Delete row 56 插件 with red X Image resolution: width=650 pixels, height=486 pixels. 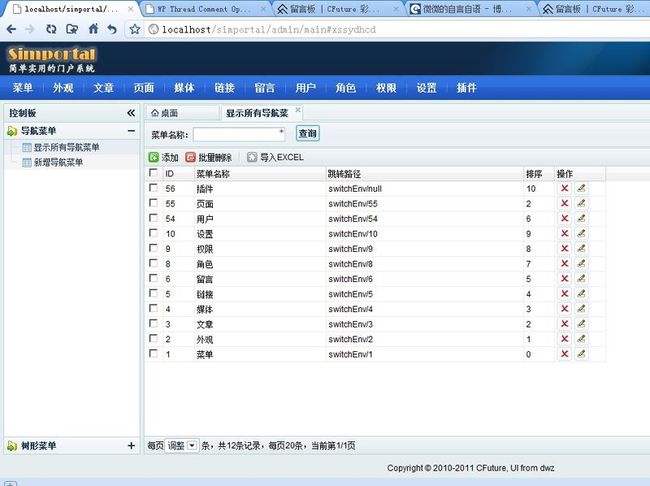pos(564,188)
